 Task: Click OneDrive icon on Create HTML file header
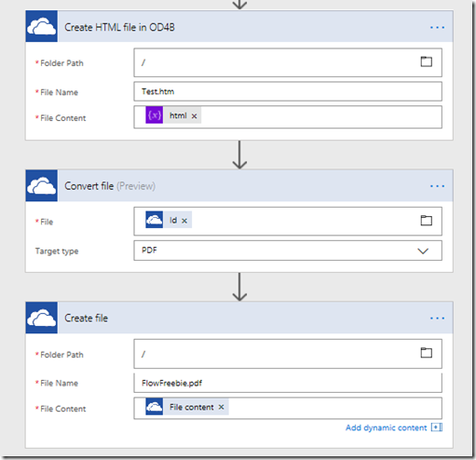(41, 26)
